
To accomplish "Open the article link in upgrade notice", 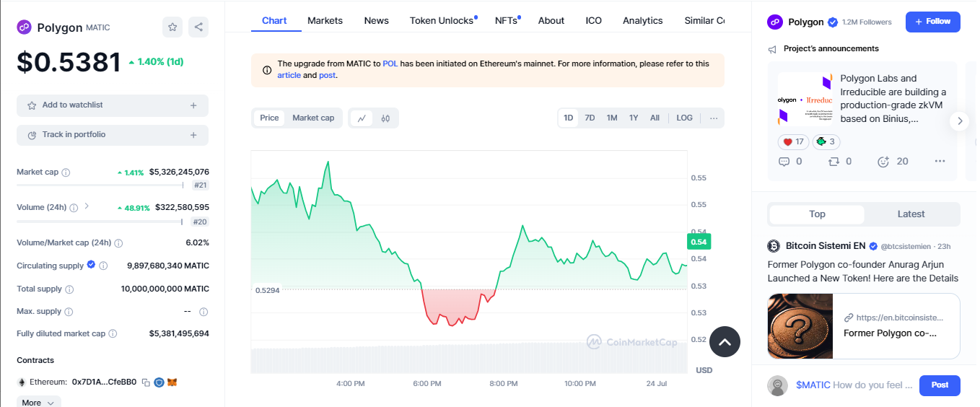I will click(x=289, y=75).
